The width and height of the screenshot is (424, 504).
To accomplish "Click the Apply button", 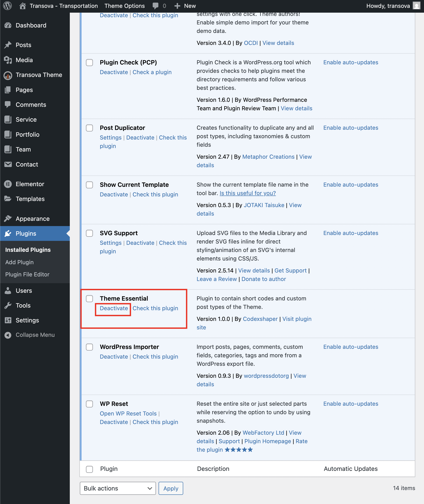I will pos(171,488).
